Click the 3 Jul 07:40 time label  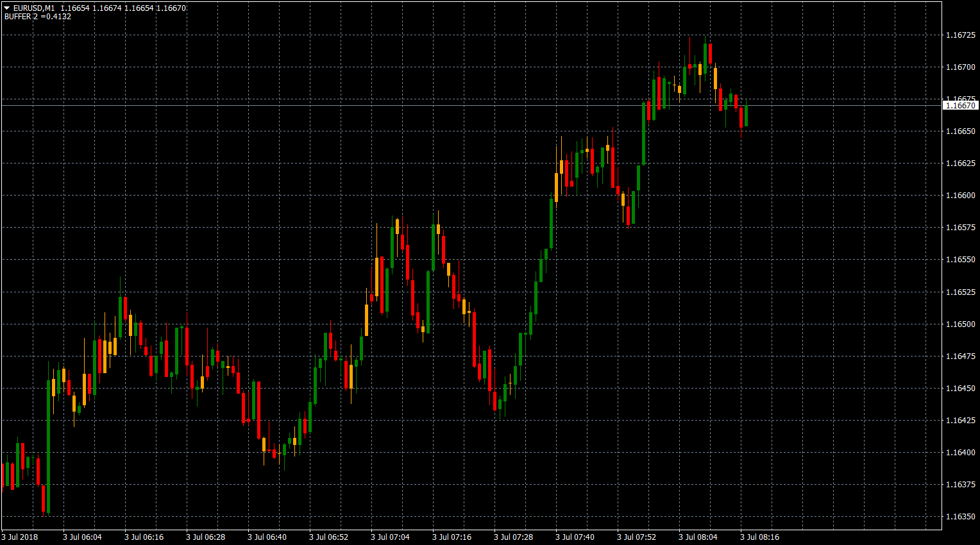[x=575, y=537]
